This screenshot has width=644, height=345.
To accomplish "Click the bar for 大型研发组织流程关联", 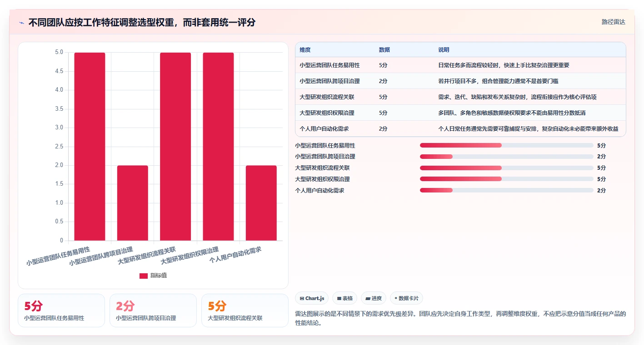I will click(x=175, y=147).
